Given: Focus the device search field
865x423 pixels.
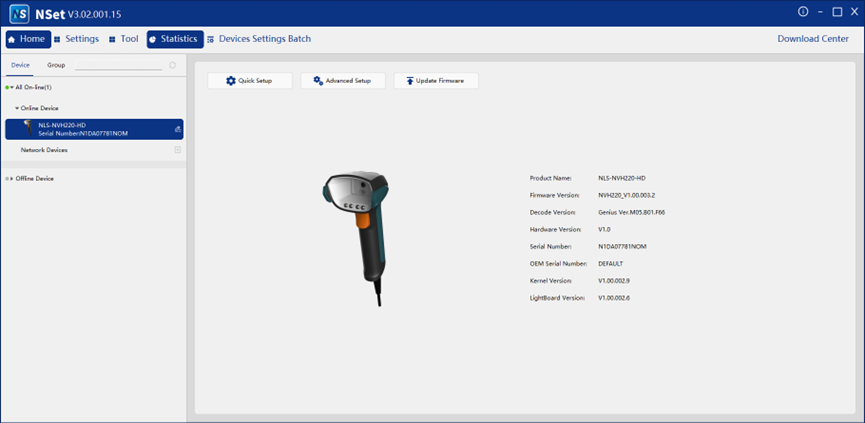Looking at the screenshot, I should pyautogui.click(x=119, y=65).
